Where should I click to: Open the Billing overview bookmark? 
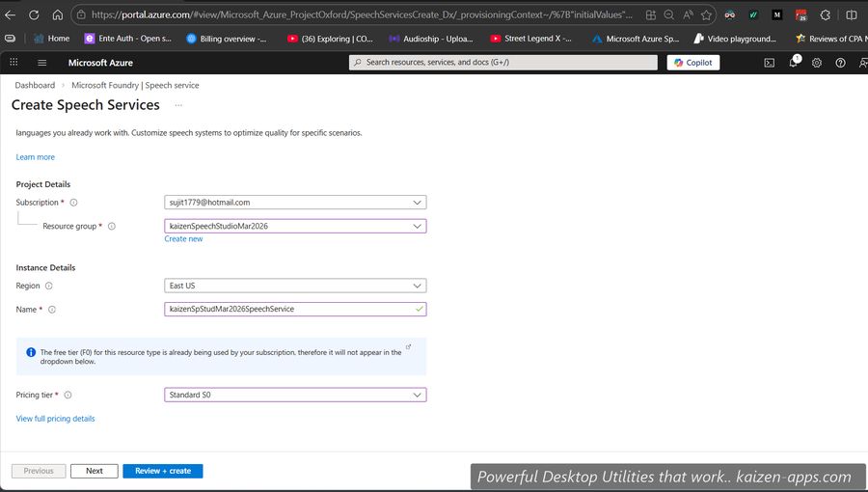(227, 39)
